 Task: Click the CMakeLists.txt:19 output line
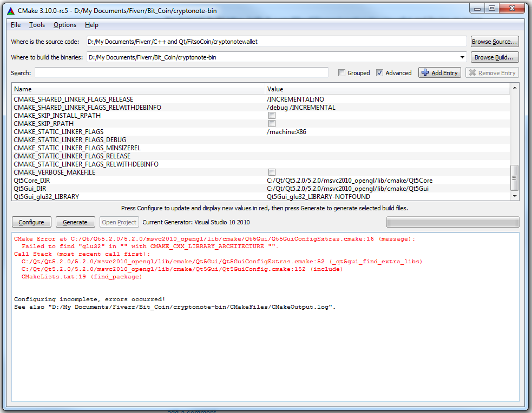point(82,277)
